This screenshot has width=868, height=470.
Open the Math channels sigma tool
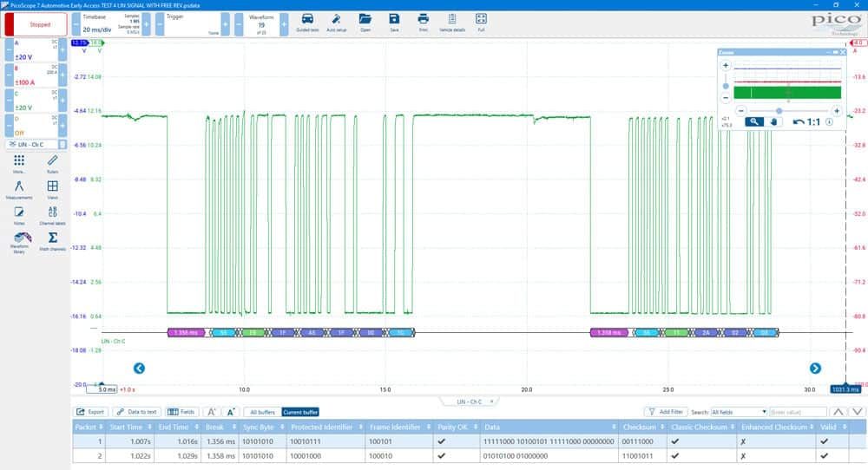pos(53,241)
